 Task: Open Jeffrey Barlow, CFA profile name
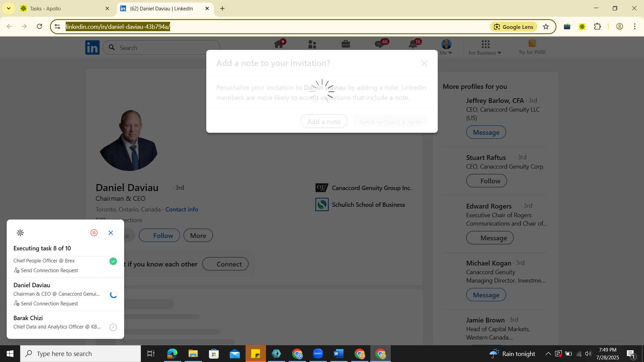(x=495, y=100)
